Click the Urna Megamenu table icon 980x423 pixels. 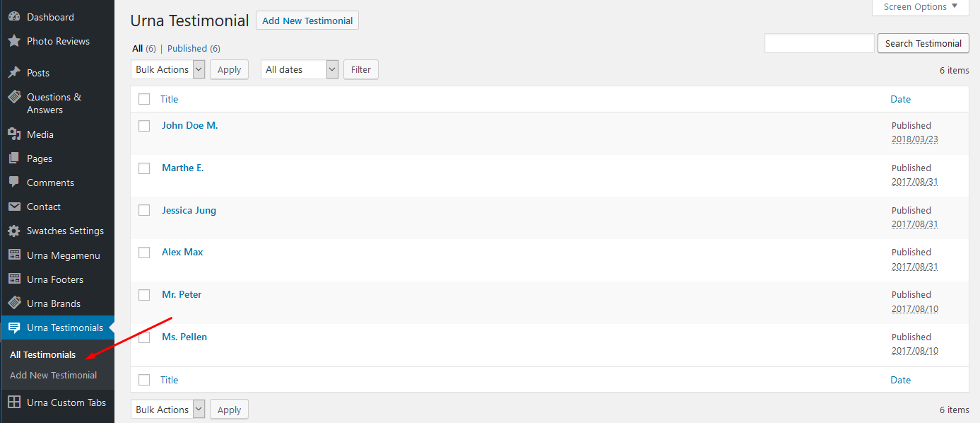(14, 255)
